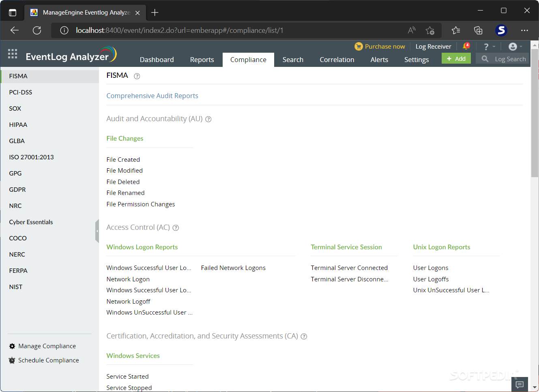
Task: Switch to the Dashboard tab
Action: (x=157, y=60)
